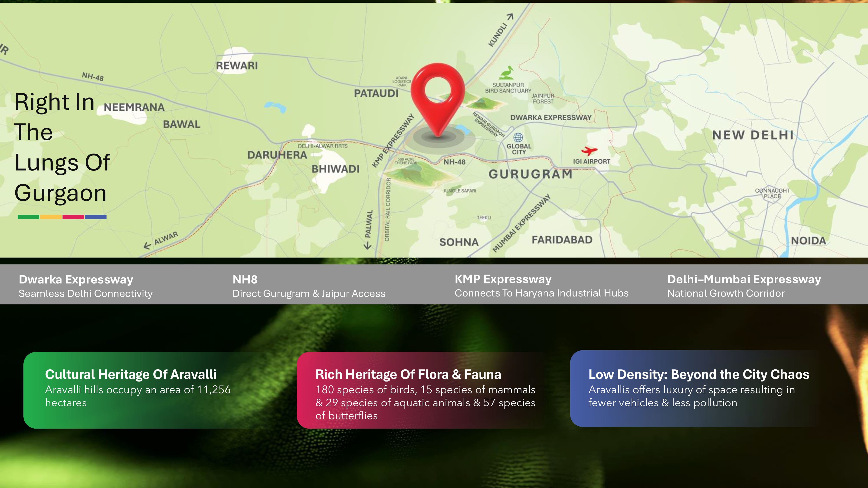868x488 pixels.
Task: Select the Delhi–Mumbai Expressway heading
Action: click(x=744, y=280)
